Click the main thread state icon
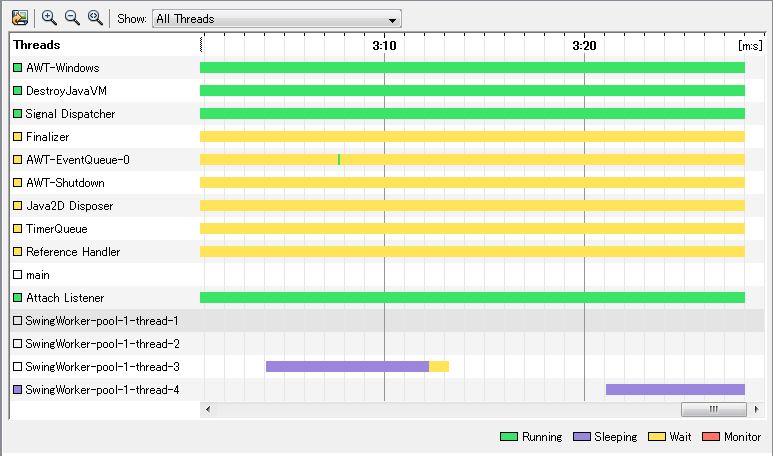775x456 pixels. [x=17, y=275]
